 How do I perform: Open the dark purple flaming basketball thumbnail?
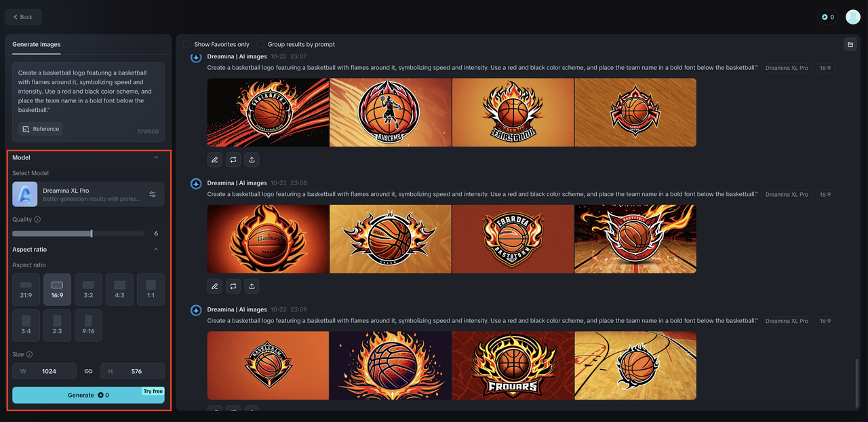(391, 366)
